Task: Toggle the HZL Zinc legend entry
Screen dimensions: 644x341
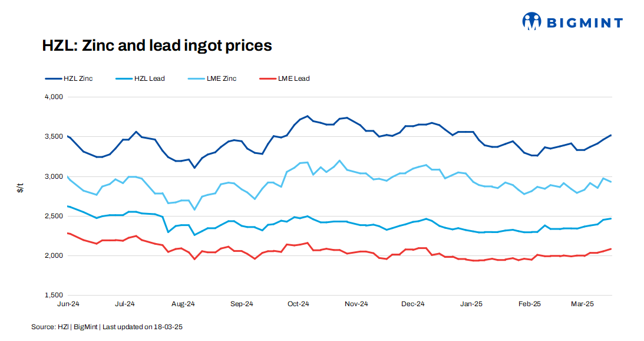Action: point(77,78)
